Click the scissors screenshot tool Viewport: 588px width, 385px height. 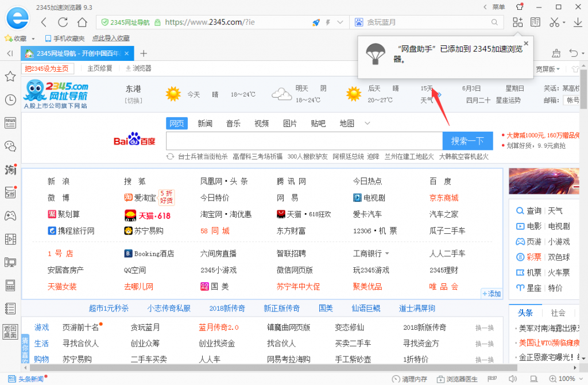(x=554, y=22)
